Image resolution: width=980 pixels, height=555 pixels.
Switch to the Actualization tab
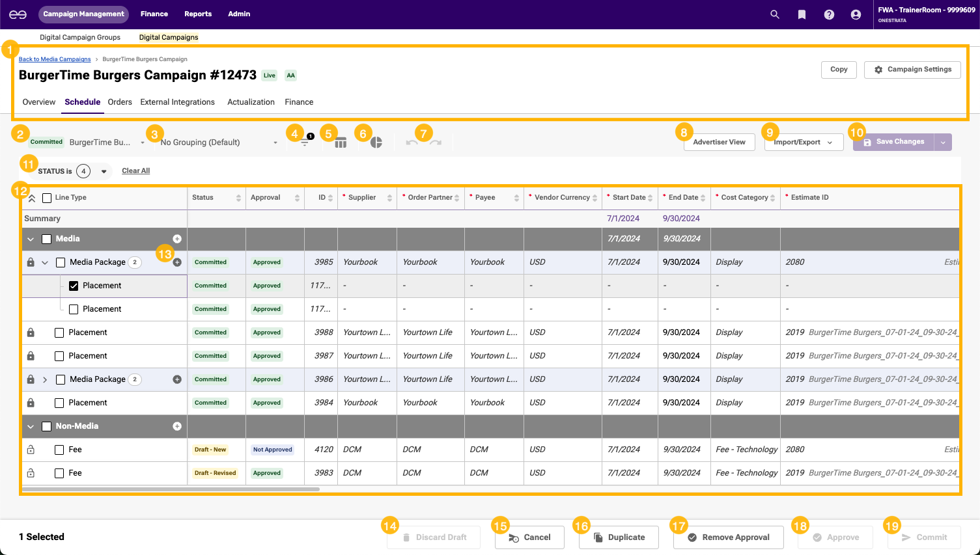click(251, 102)
